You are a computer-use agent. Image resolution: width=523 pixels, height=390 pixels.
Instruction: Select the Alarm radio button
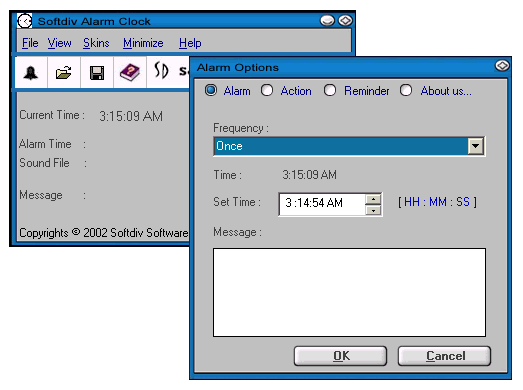(x=211, y=90)
